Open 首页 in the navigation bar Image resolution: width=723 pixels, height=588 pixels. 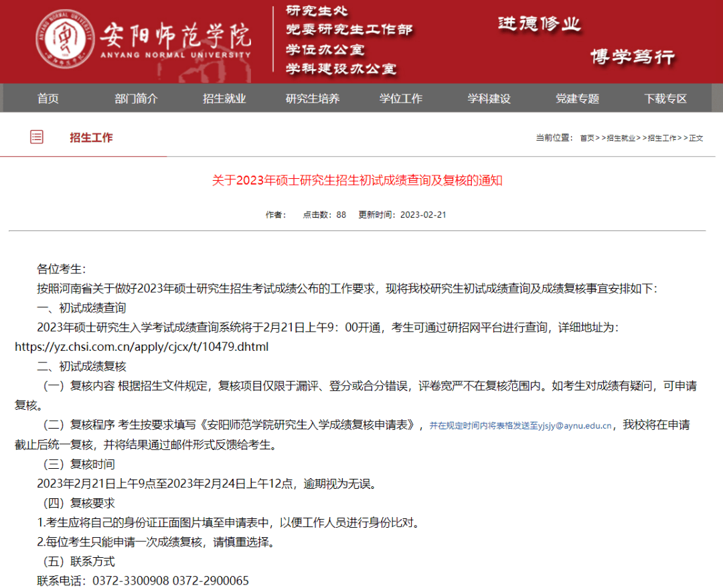click(48, 98)
